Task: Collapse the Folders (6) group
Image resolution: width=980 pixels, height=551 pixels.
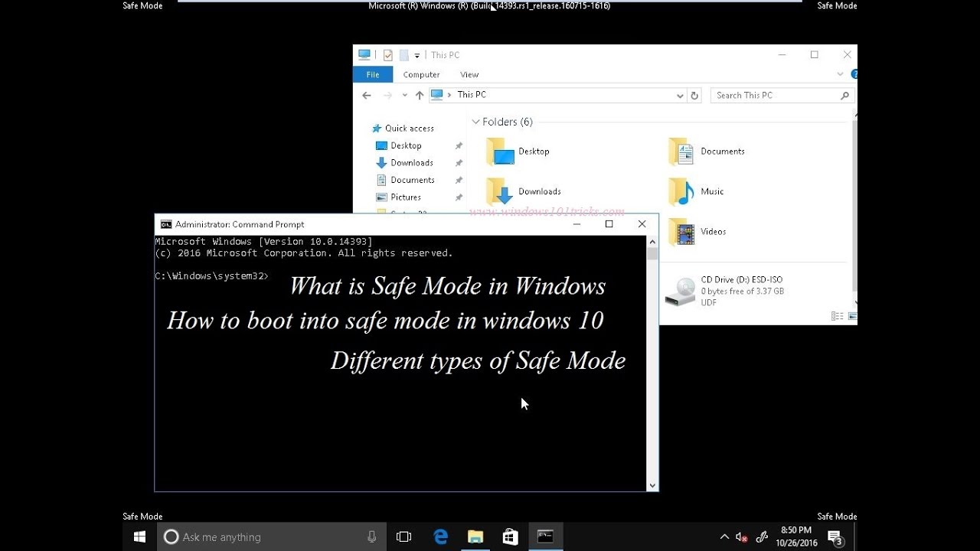Action: click(475, 122)
